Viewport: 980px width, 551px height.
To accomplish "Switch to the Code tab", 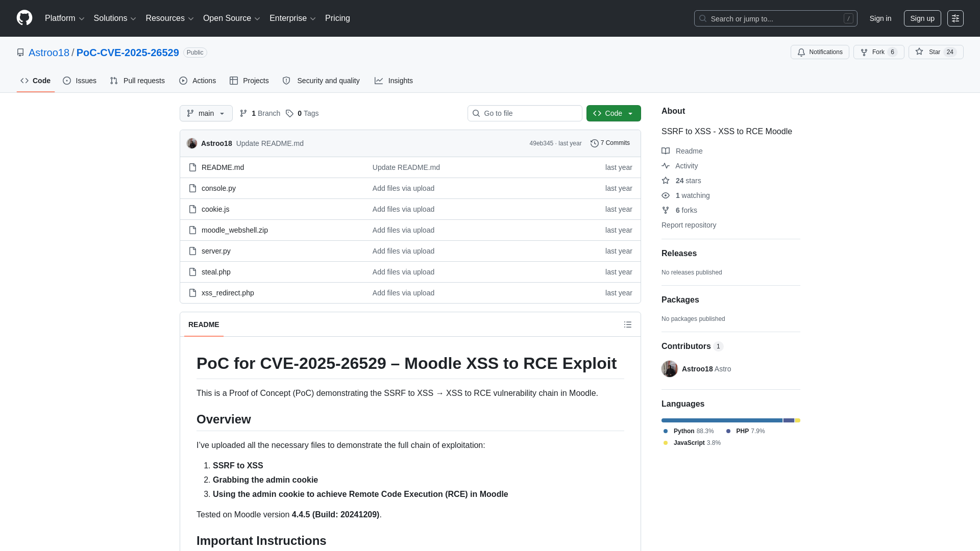I will pos(36,81).
